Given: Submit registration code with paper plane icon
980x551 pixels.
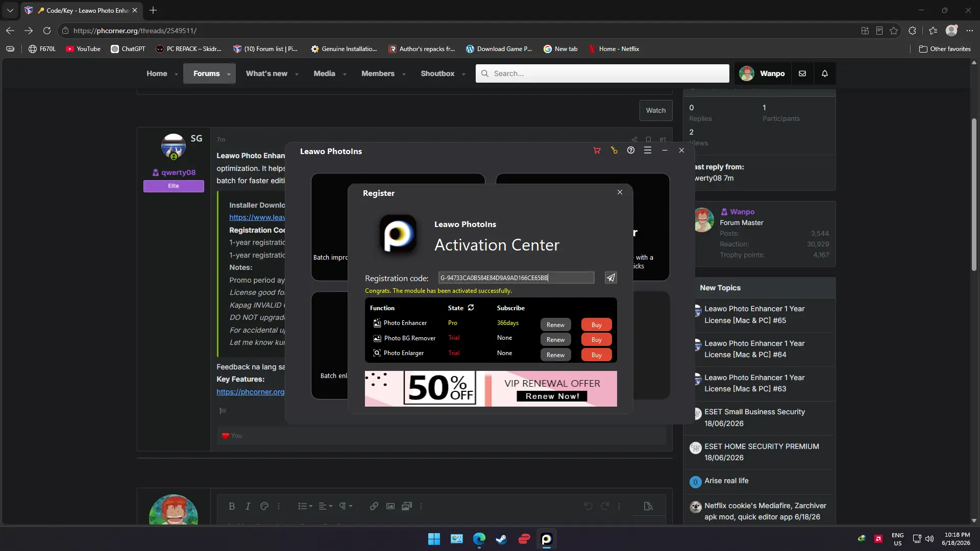Looking at the screenshot, I should pos(610,278).
